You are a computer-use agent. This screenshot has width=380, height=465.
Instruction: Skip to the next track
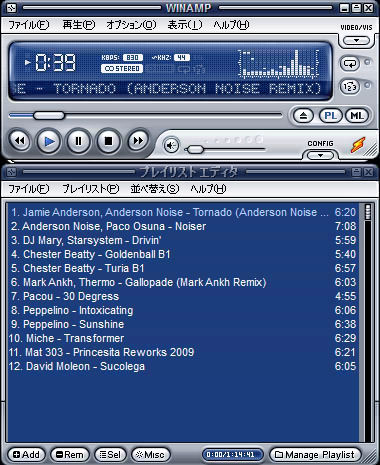click(x=138, y=141)
